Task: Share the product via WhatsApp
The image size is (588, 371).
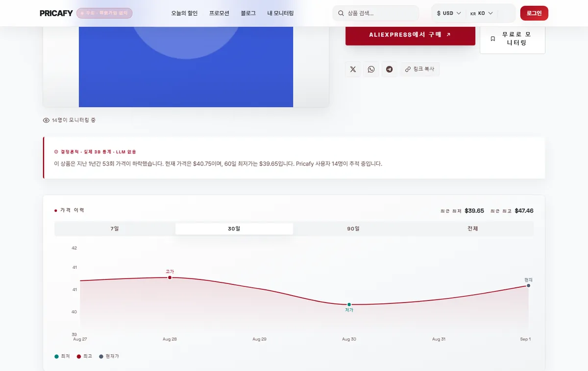Action: pos(371,70)
